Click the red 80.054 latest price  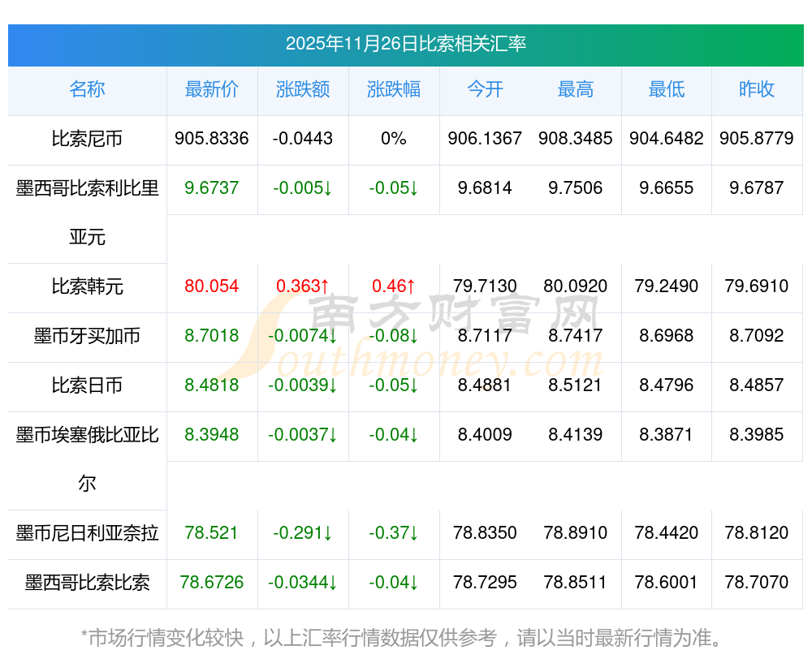[212, 286]
